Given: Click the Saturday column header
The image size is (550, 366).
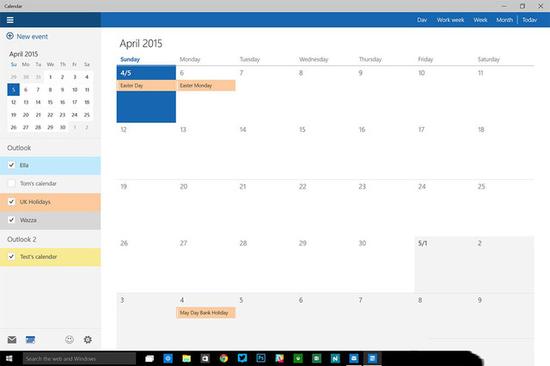Looking at the screenshot, I should point(489,59).
